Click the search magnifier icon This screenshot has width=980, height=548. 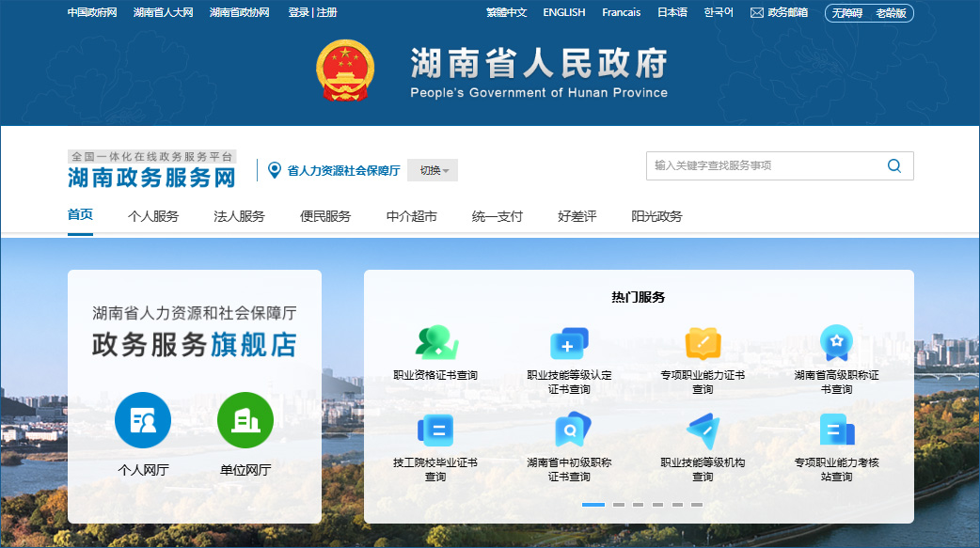coord(894,165)
